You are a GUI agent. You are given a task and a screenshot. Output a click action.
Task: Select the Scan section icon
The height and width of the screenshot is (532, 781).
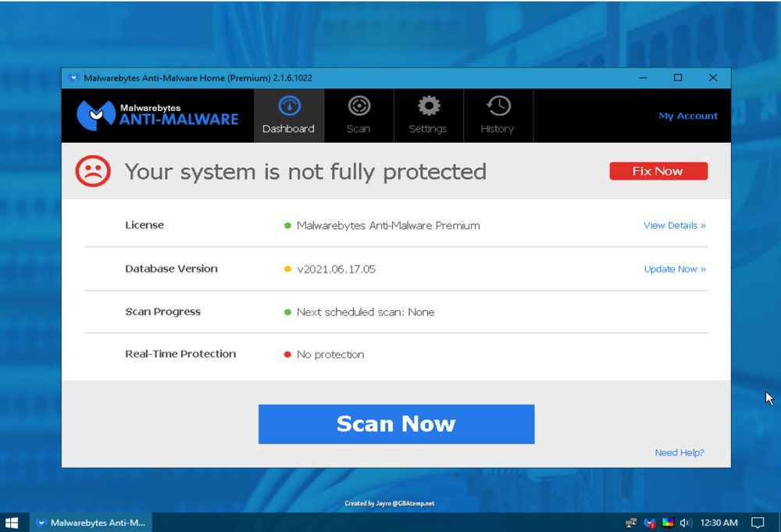coord(358,115)
